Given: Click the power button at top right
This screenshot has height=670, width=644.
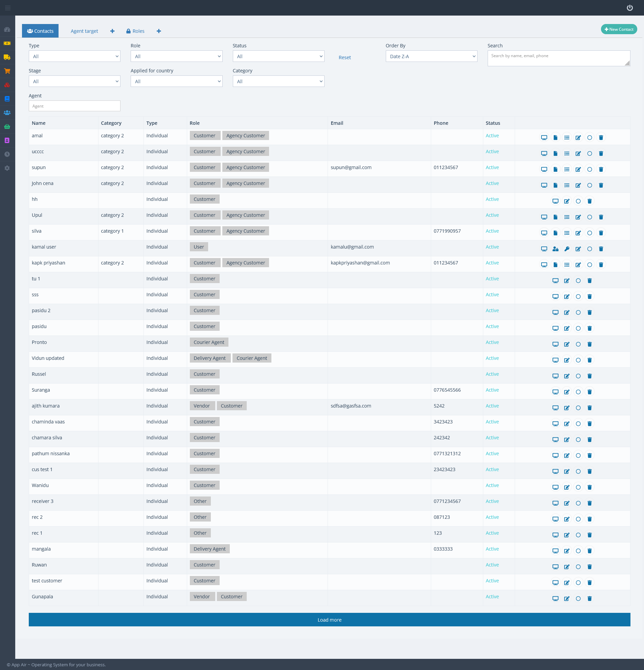Looking at the screenshot, I should pyautogui.click(x=629, y=8).
